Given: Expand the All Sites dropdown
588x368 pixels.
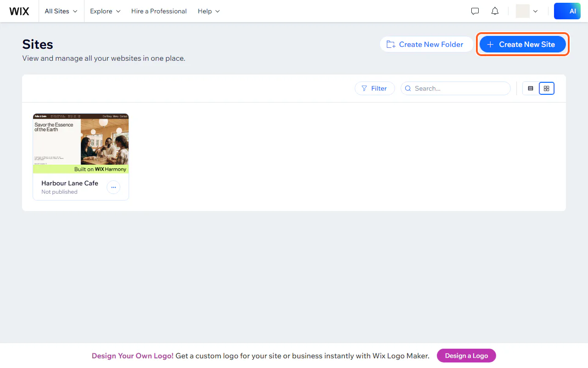Looking at the screenshot, I should tap(61, 11).
